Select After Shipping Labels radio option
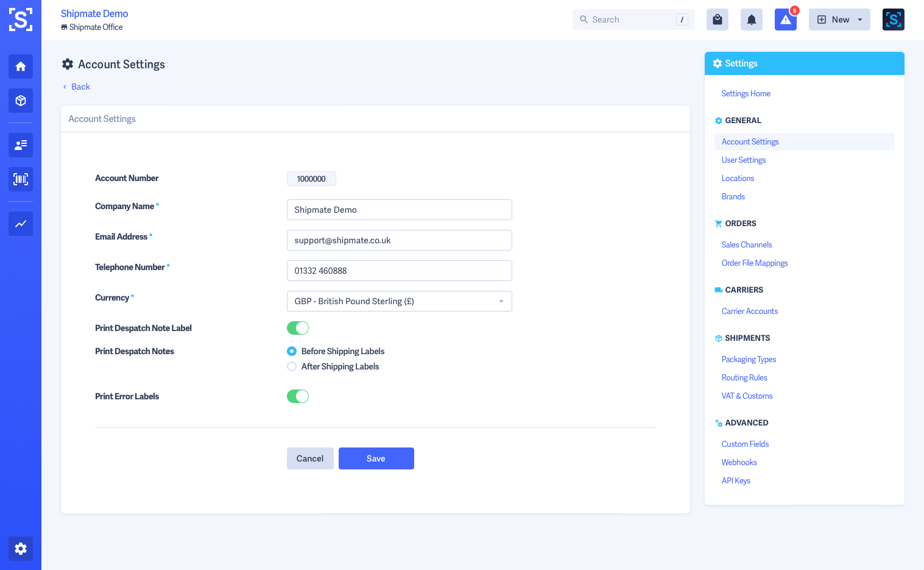 click(x=292, y=366)
